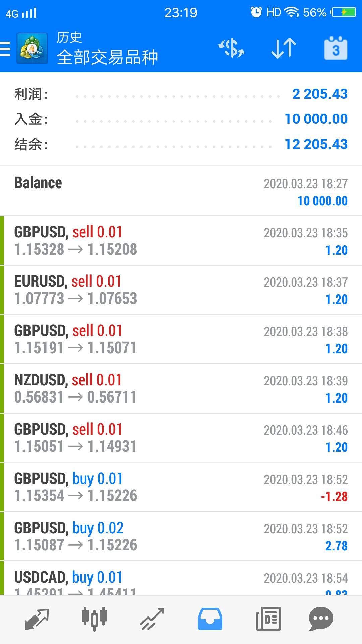Open the USDCAD buy 0.01 trade

coord(181,580)
